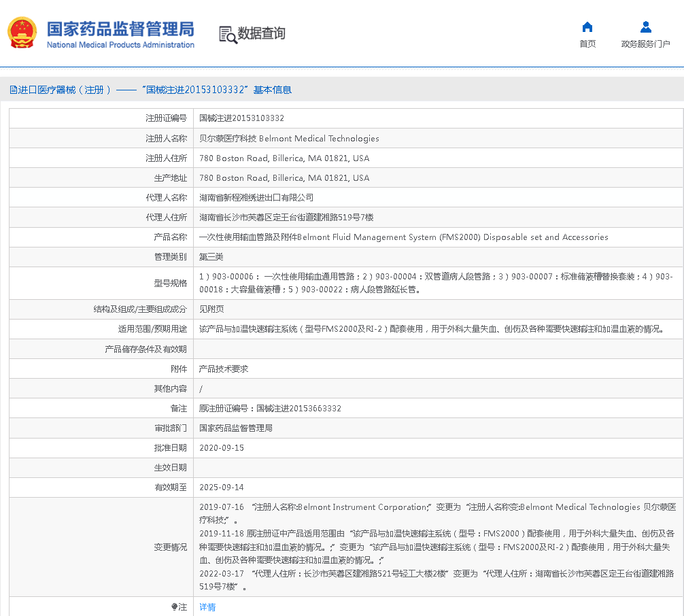The width and height of the screenshot is (684, 616).
Task: Click the agent name 湖南省新程湘绣进出口有限公司
Action: point(256,197)
